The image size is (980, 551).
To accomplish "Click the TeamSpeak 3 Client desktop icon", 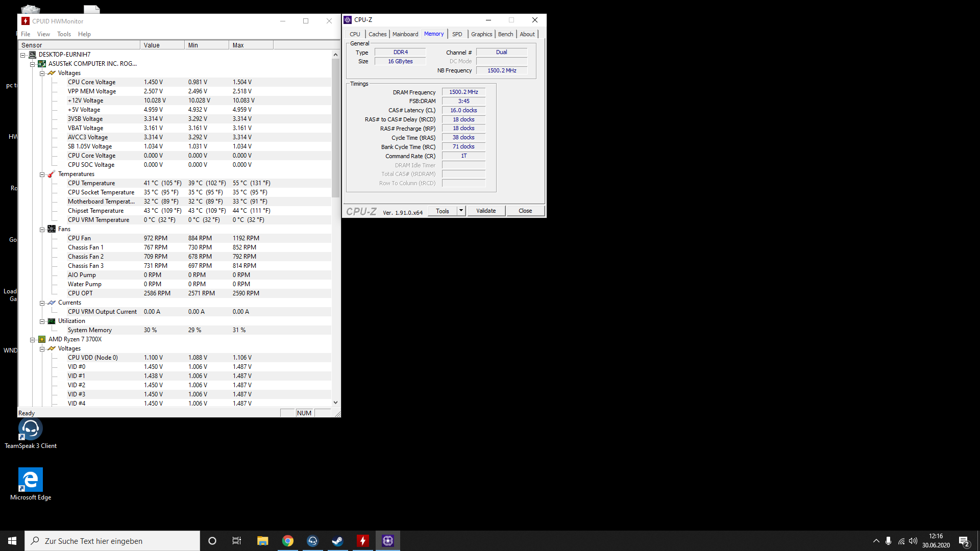I will [30, 430].
